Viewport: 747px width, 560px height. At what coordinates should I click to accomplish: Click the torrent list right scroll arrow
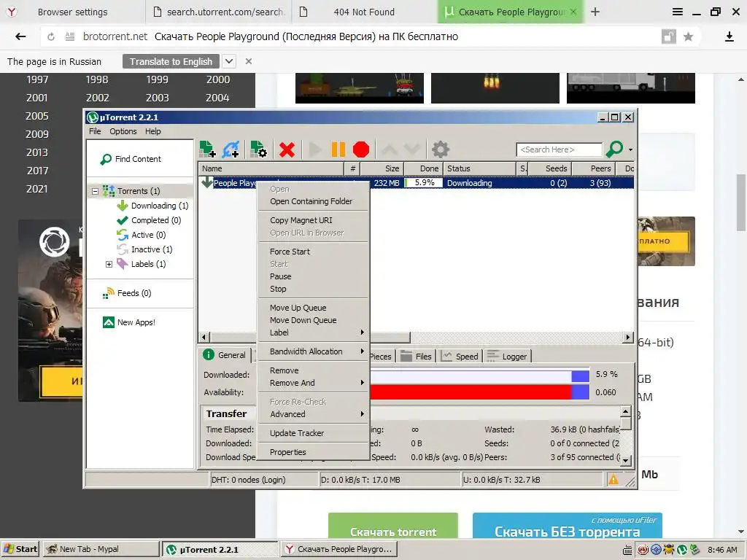(x=628, y=337)
